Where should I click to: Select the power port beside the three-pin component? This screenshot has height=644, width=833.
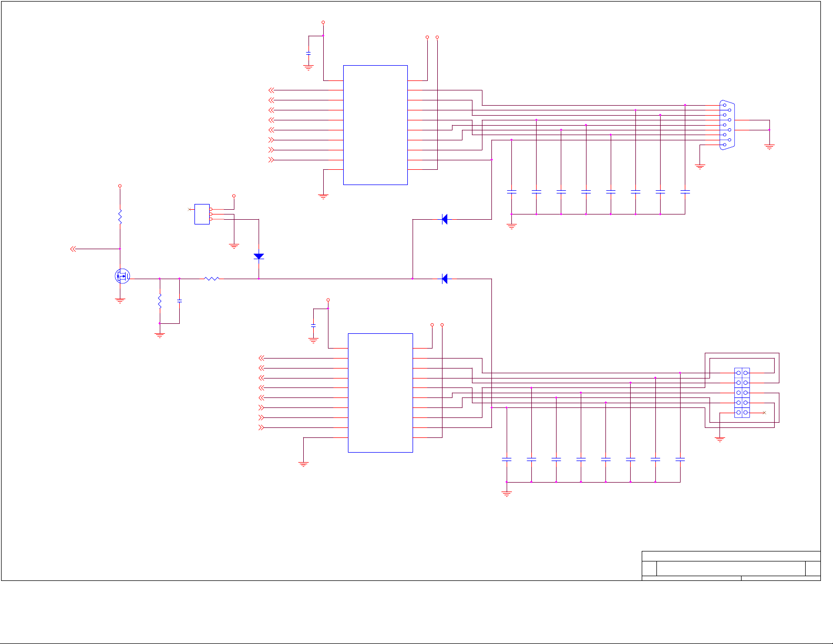234,196
